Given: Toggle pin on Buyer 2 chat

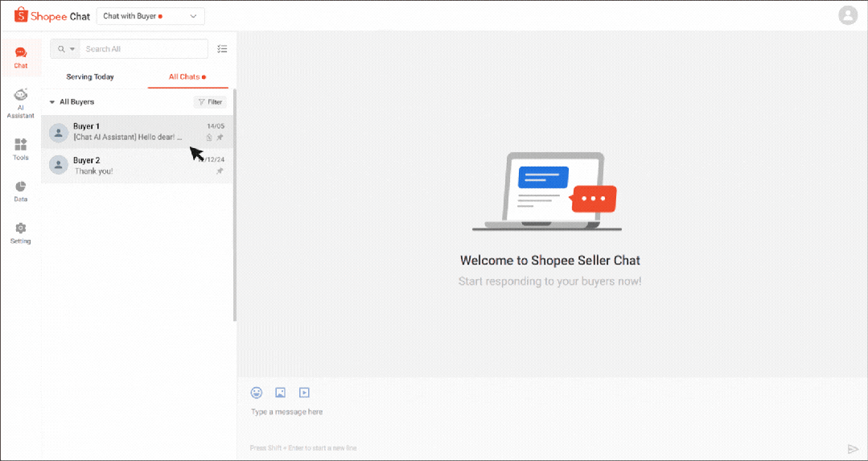Looking at the screenshot, I should pyautogui.click(x=220, y=171).
